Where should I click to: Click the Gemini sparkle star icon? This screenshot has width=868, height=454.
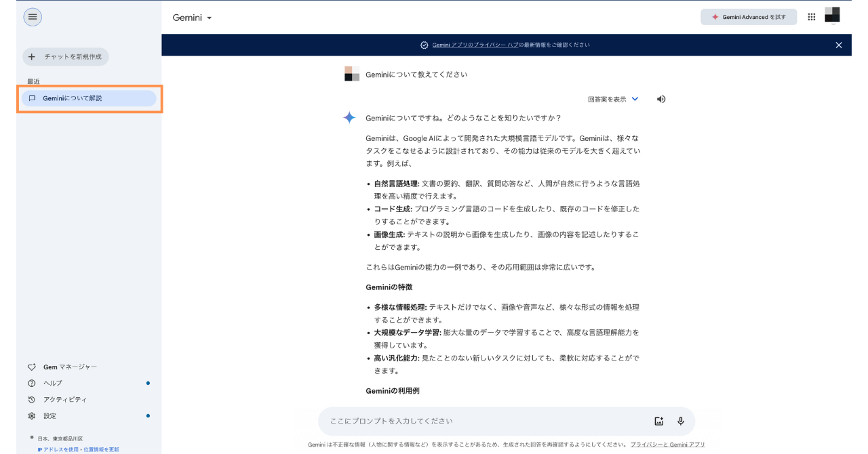pyautogui.click(x=349, y=118)
